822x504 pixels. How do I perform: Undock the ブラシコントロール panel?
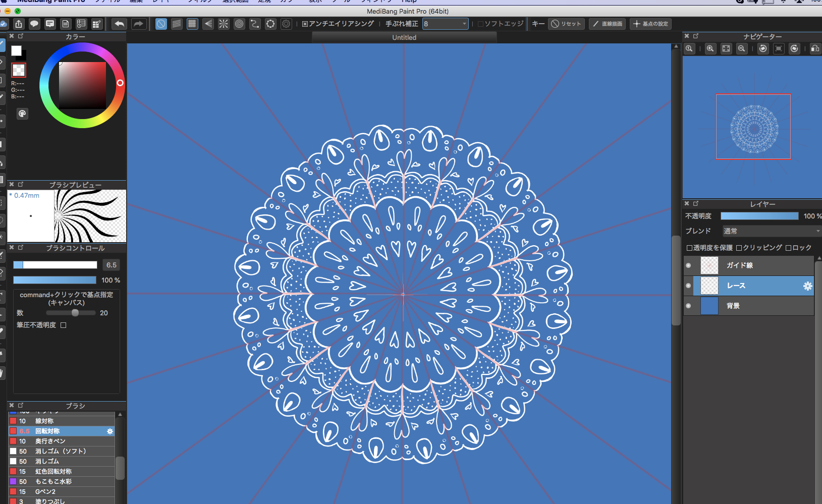coord(21,248)
